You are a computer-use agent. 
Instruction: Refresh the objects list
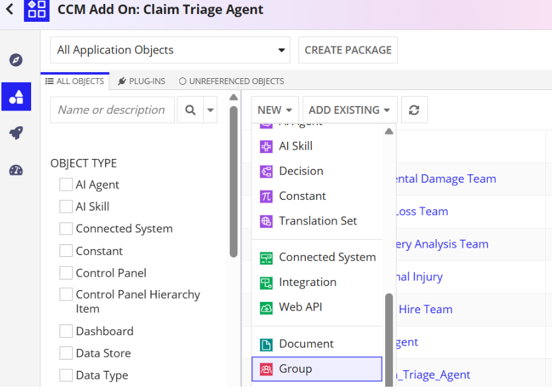(414, 110)
